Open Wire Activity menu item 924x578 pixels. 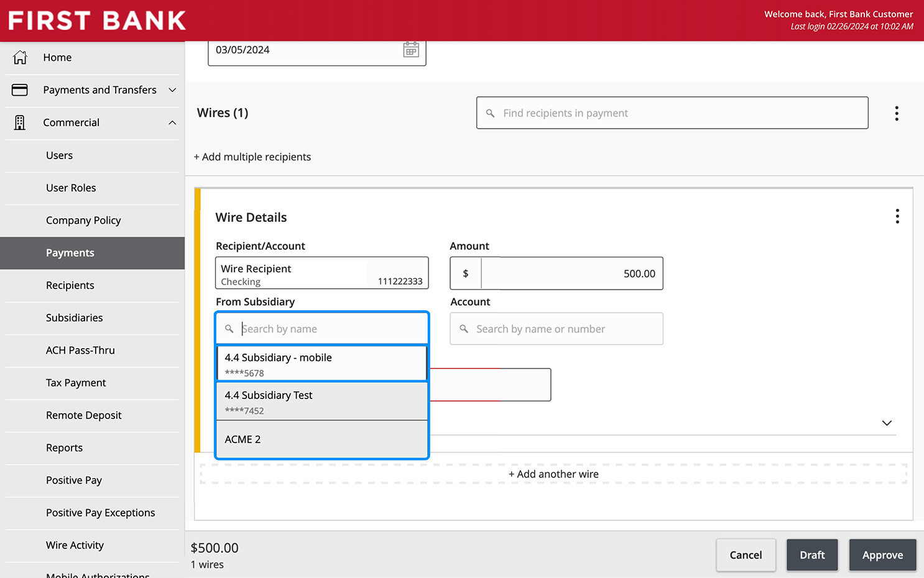pyautogui.click(x=93, y=545)
